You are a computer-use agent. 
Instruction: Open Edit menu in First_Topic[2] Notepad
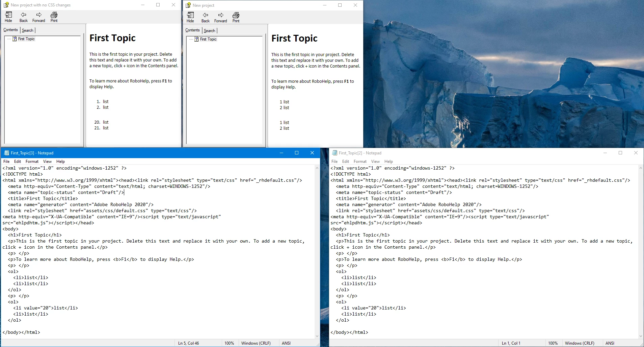346,162
